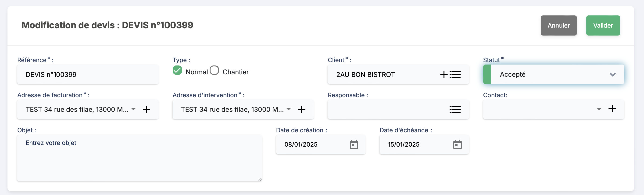The width and height of the screenshot is (644, 195).
Task: Click the plus icon to add a client
Action: point(444,74)
